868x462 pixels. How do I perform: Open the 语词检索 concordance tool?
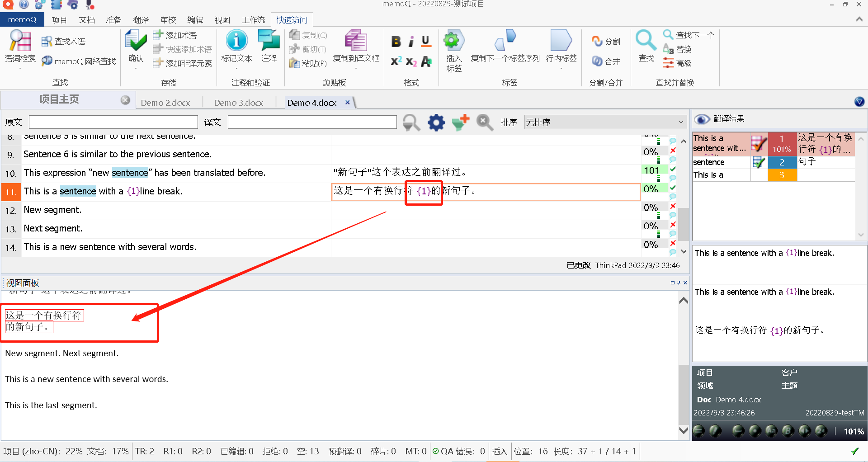(x=20, y=47)
